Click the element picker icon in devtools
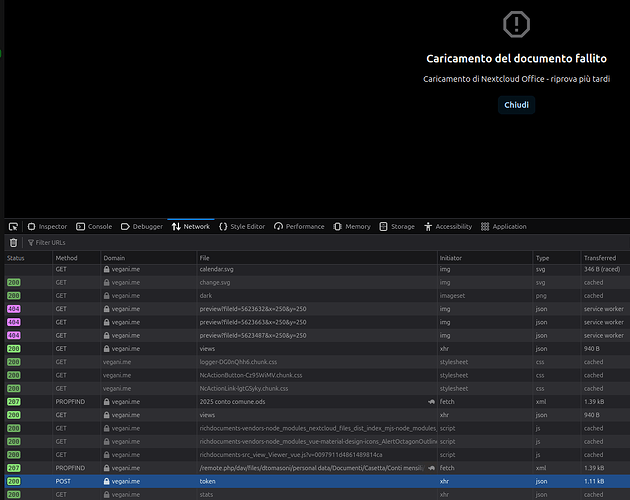630x500 pixels. tap(13, 227)
